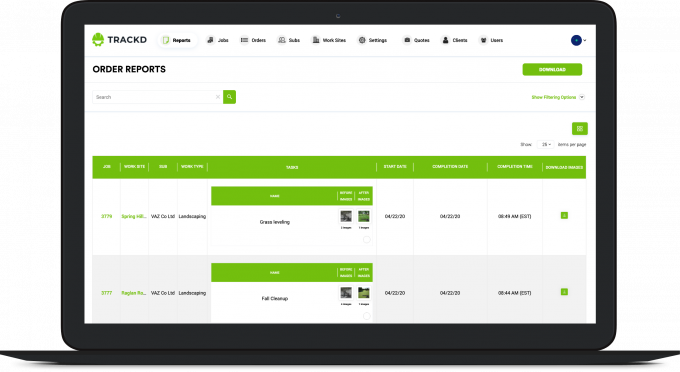Open the items per page dropdown
Screen dimensions: 680x372
(x=546, y=144)
